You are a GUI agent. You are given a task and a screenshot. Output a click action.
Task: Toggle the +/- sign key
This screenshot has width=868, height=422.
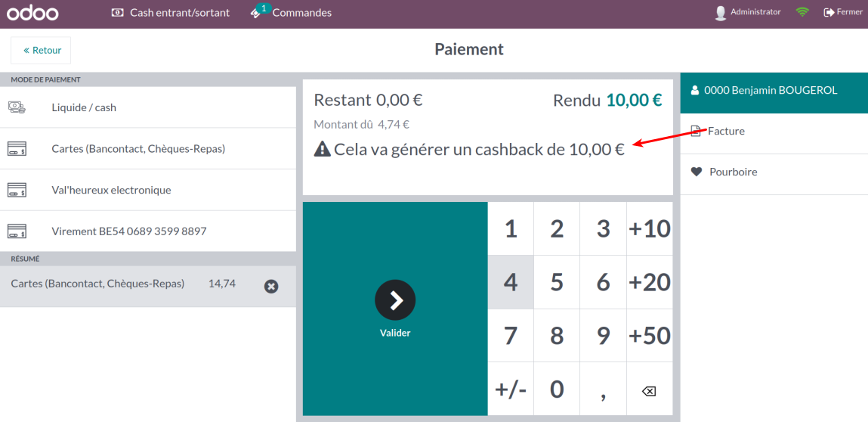point(511,389)
